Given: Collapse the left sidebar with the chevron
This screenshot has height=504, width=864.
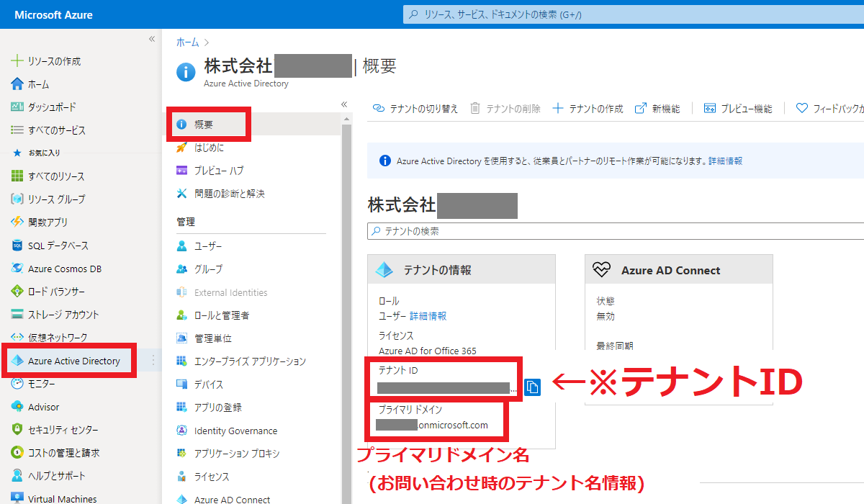Looking at the screenshot, I should [x=152, y=39].
